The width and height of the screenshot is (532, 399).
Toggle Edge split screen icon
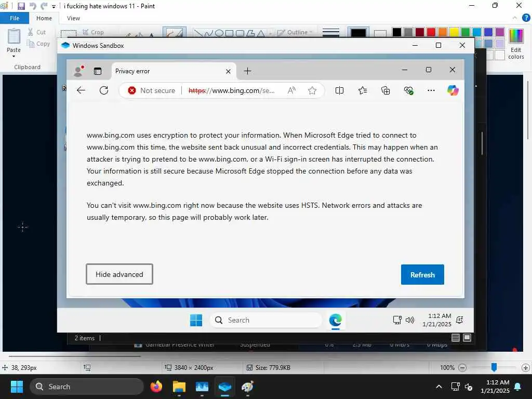[339, 90]
